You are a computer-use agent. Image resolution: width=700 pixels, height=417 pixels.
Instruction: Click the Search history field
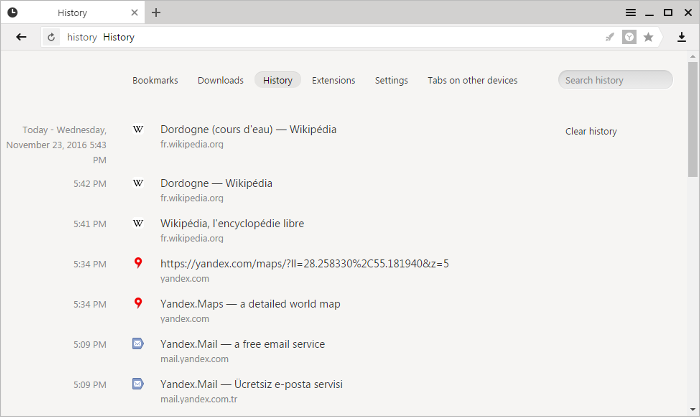tap(615, 80)
